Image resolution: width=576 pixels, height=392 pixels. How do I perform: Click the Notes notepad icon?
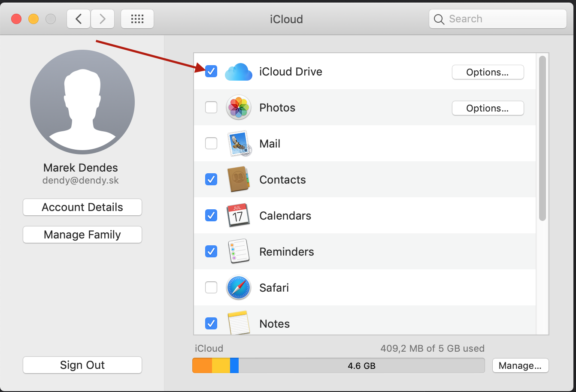pos(239,323)
